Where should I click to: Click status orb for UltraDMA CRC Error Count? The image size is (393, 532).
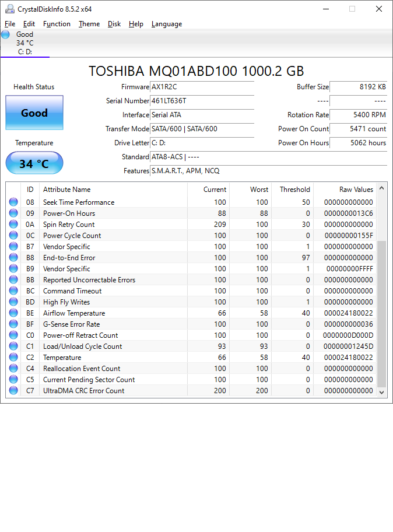coord(13,390)
